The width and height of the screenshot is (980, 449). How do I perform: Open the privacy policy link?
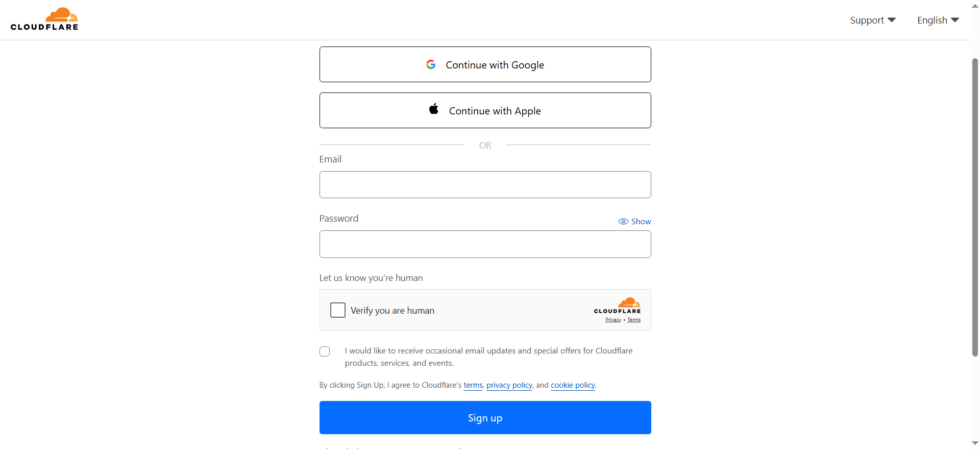click(x=509, y=385)
